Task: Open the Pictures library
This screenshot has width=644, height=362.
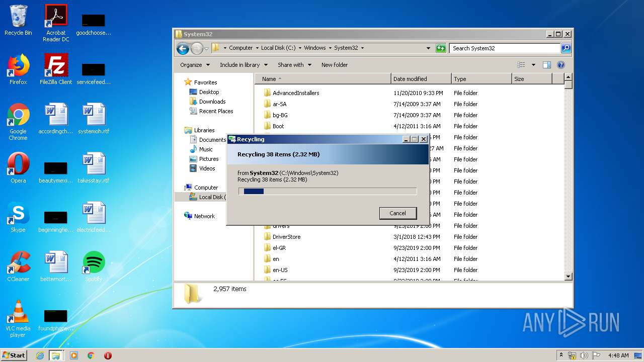Action: pyautogui.click(x=209, y=159)
